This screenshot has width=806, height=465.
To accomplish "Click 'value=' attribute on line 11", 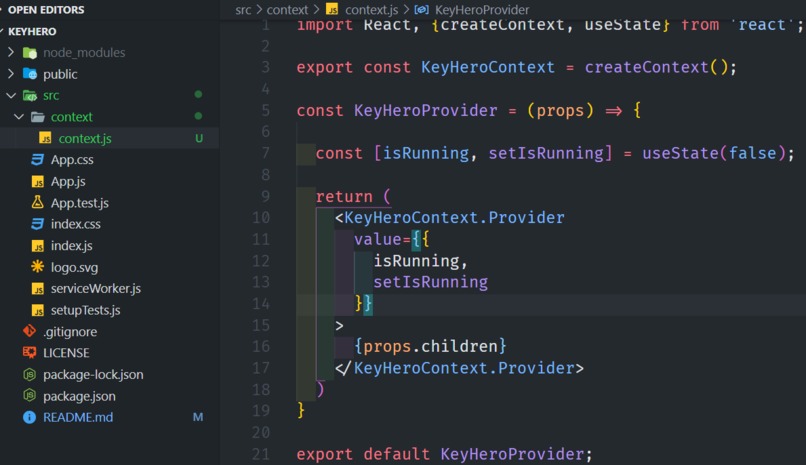I will point(382,239).
